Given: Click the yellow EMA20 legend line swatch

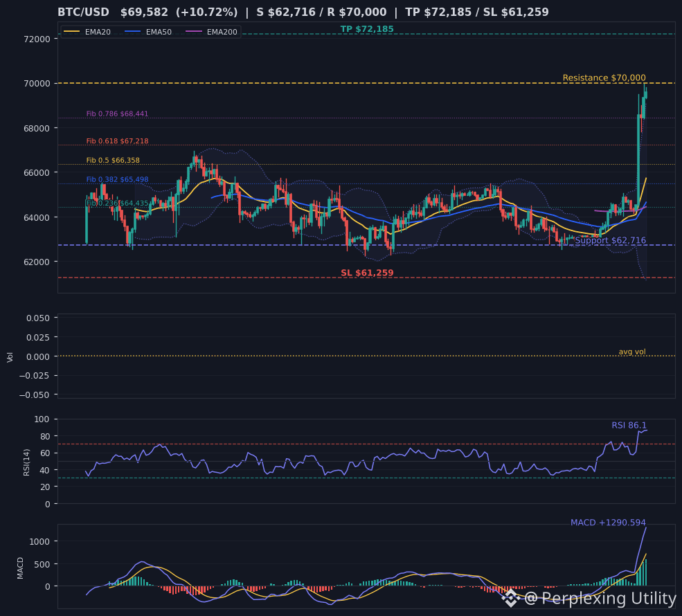Looking at the screenshot, I should pos(72,32).
